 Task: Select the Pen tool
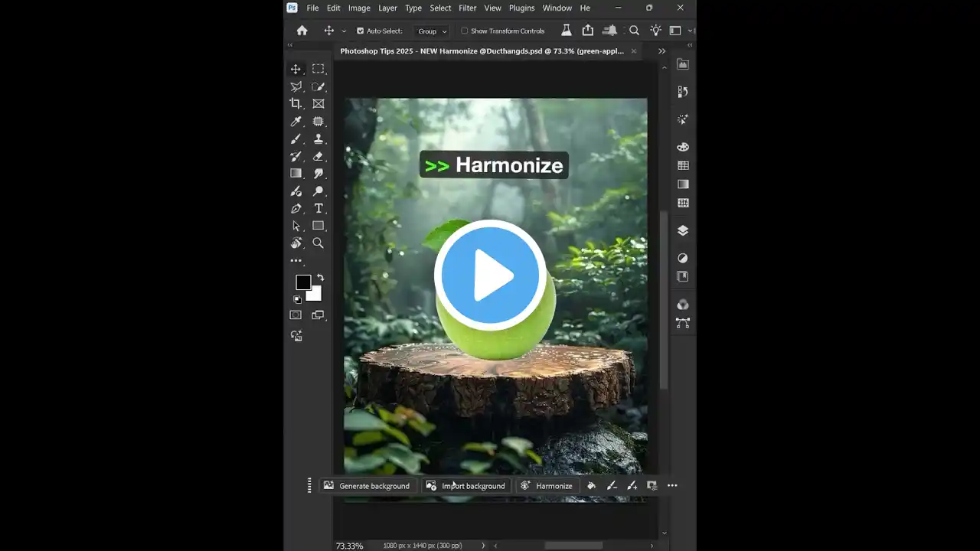point(296,209)
